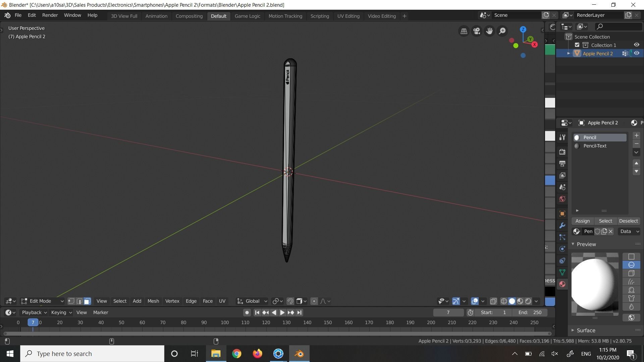644x362 pixels.
Task: Toggle proportional editing
Action: point(314,301)
